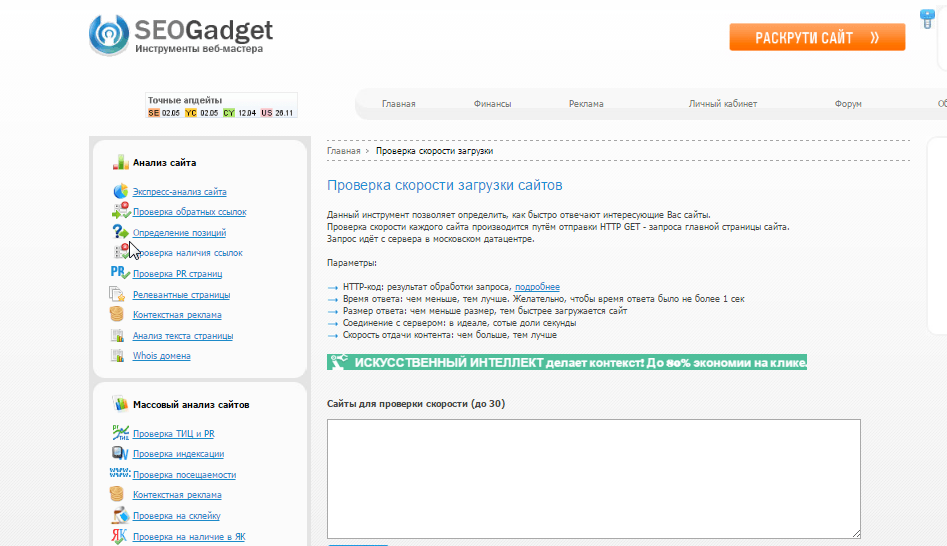Image resolution: width=947 pixels, height=546 pixels.
Task: Open the Определение позиций link
Action: pyautogui.click(x=179, y=233)
